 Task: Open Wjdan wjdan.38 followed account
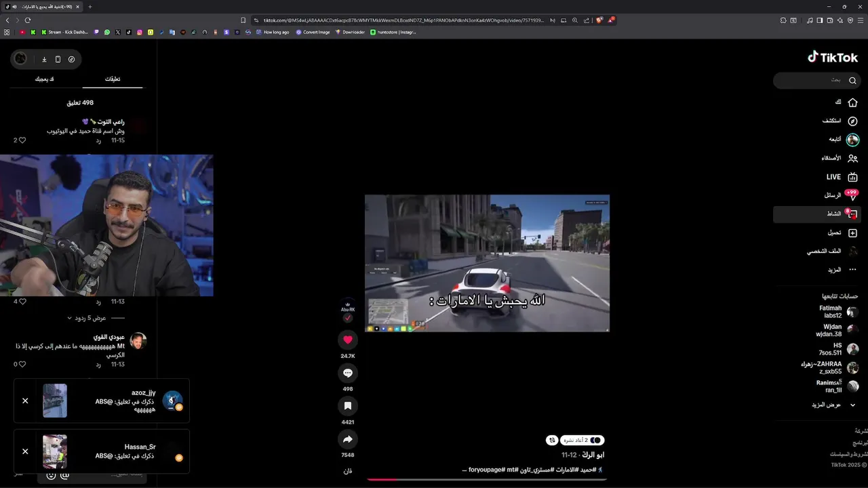coord(836,330)
